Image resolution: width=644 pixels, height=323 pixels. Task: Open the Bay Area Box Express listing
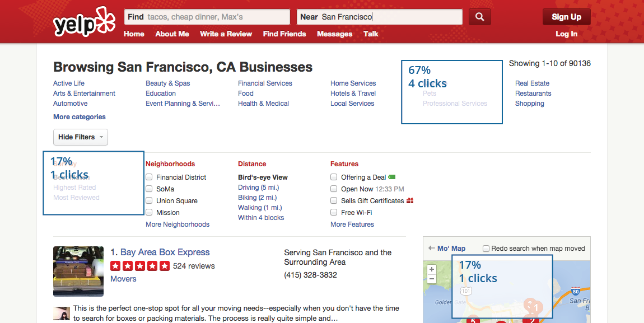tap(165, 252)
